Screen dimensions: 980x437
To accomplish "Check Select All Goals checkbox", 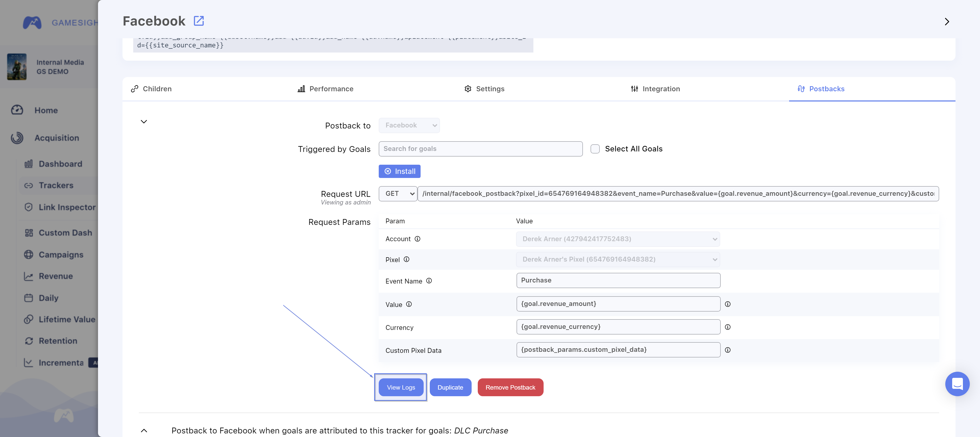I will point(595,149).
